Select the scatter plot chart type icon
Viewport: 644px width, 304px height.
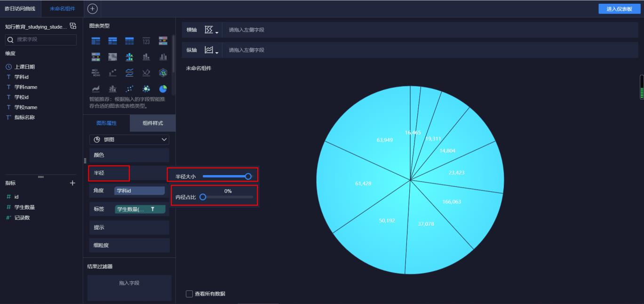(129, 88)
